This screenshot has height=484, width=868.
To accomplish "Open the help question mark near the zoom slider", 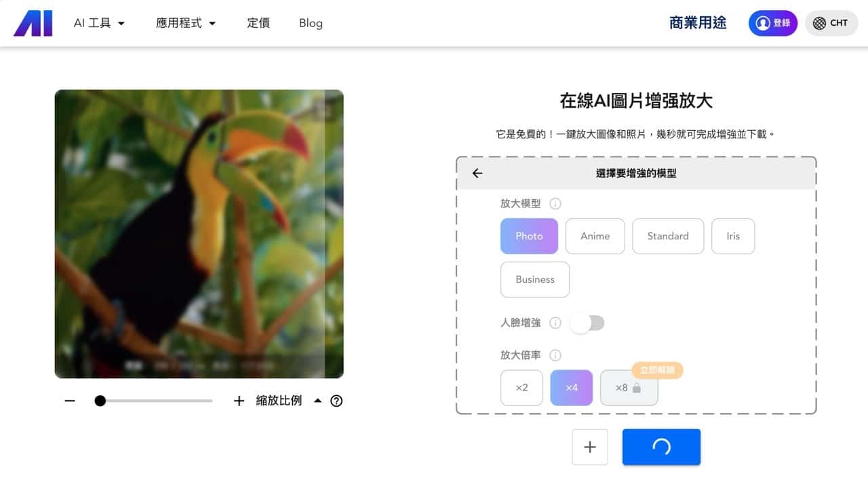I will click(x=336, y=401).
